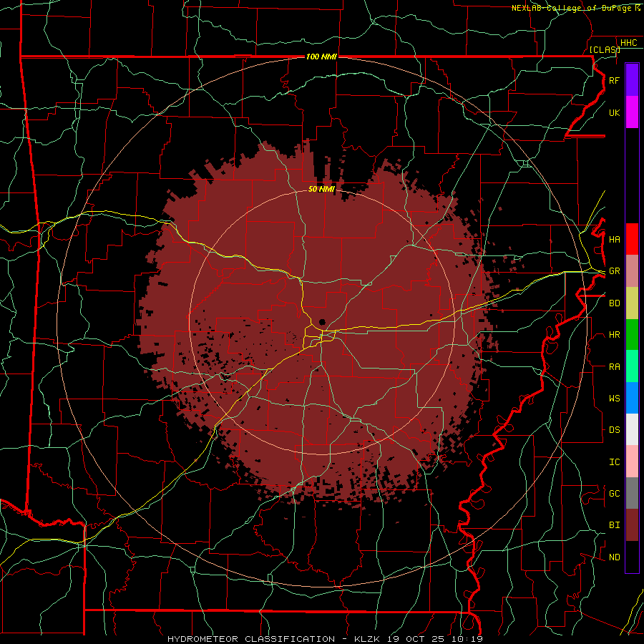This screenshot has height=644, width=644.
Task: Click the RA legend label
Action: 614,367
